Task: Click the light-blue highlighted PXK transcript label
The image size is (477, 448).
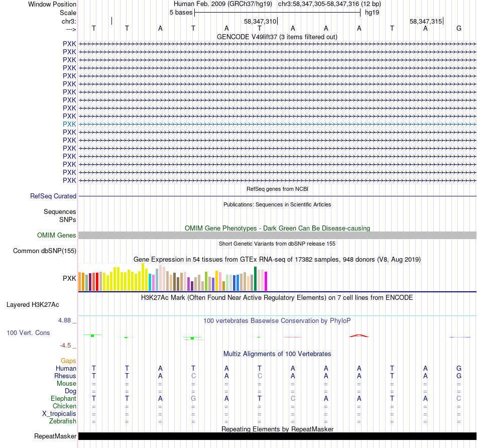Action: 69,124
